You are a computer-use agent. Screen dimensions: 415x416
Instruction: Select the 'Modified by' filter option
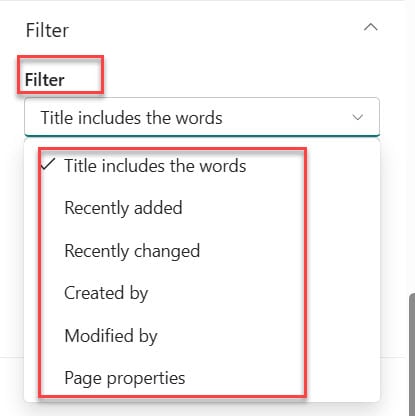click(202, 336)
